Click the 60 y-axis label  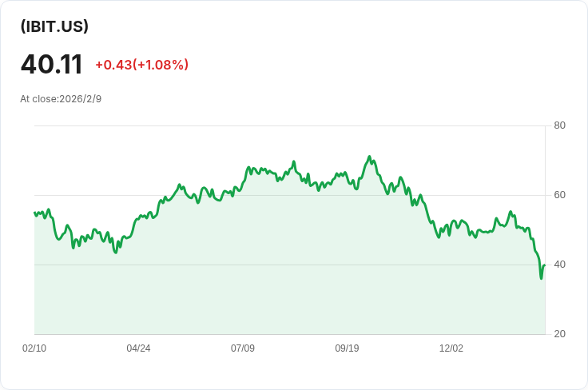point(559,195)
